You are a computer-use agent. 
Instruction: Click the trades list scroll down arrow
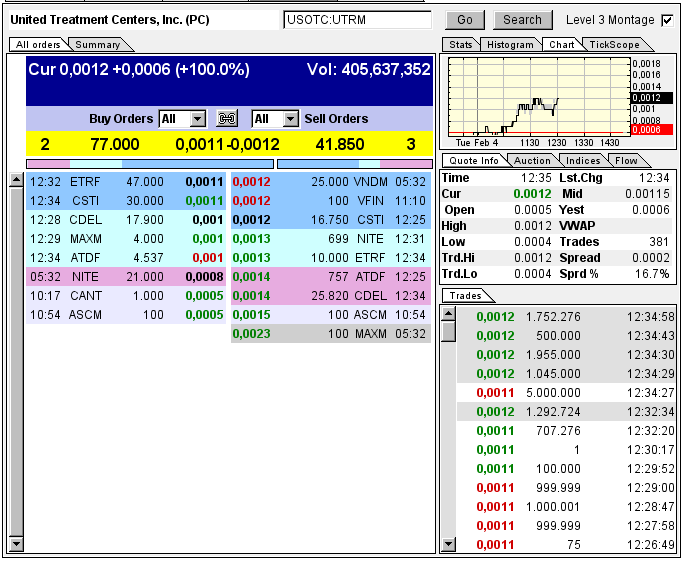448,545
